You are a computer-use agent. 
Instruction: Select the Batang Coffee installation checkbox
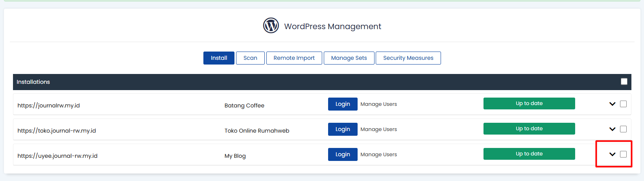tap(623, 104)
